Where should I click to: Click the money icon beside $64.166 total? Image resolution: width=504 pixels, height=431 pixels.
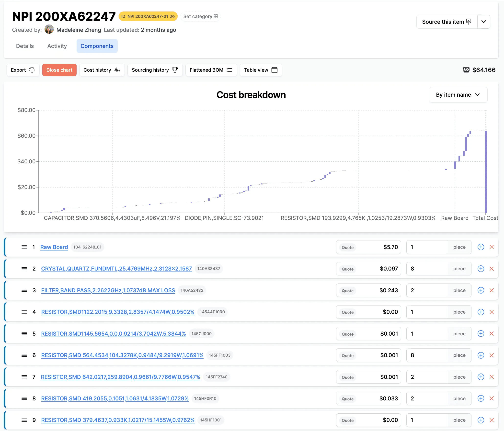click(x=466, y=70)
